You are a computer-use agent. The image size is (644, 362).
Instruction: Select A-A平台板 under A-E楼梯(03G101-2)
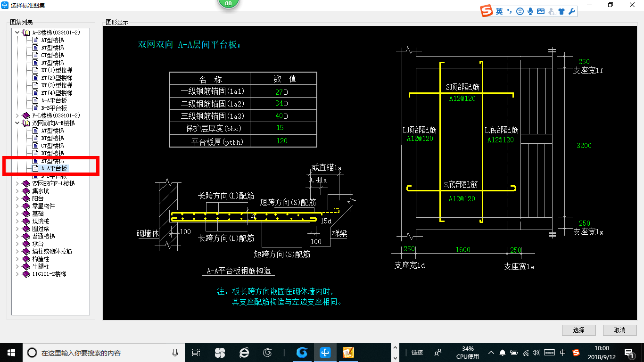tap(54, 100)
